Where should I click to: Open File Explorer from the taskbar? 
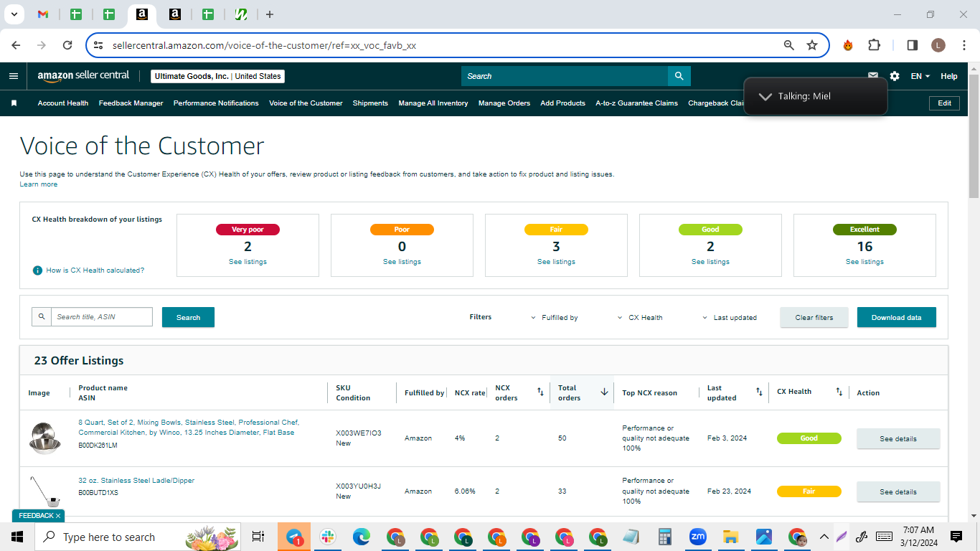coord(731,537)
